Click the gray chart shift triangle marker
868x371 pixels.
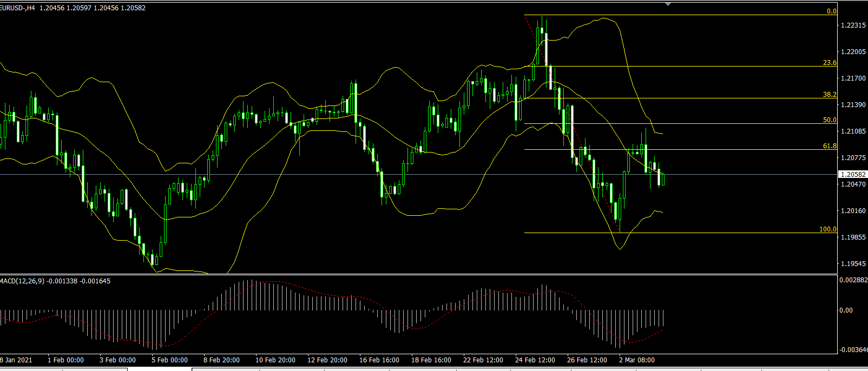pyautogui.click(x=668, y=4)
